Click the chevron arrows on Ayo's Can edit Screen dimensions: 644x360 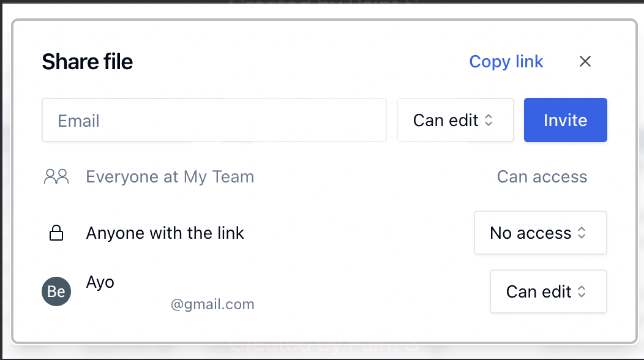(582, 291)
